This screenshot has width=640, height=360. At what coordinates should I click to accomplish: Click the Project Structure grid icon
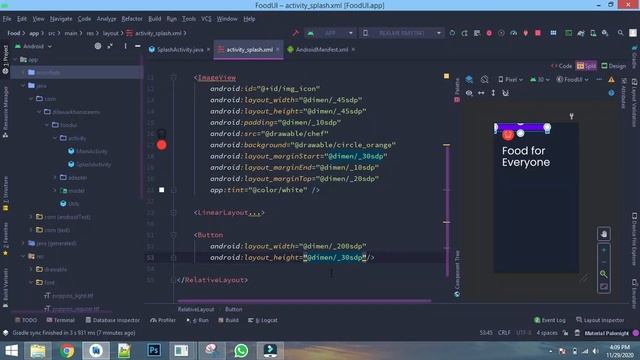pos(553,33)
